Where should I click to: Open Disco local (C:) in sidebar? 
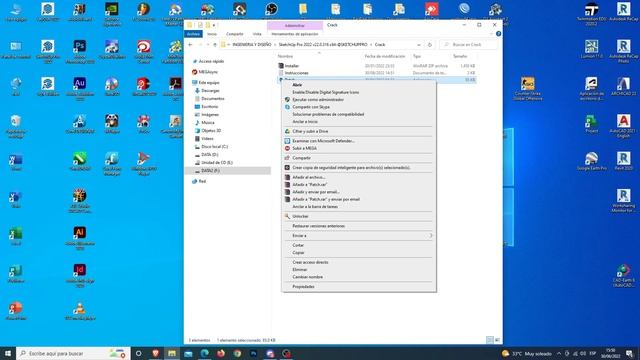(214, 147)
